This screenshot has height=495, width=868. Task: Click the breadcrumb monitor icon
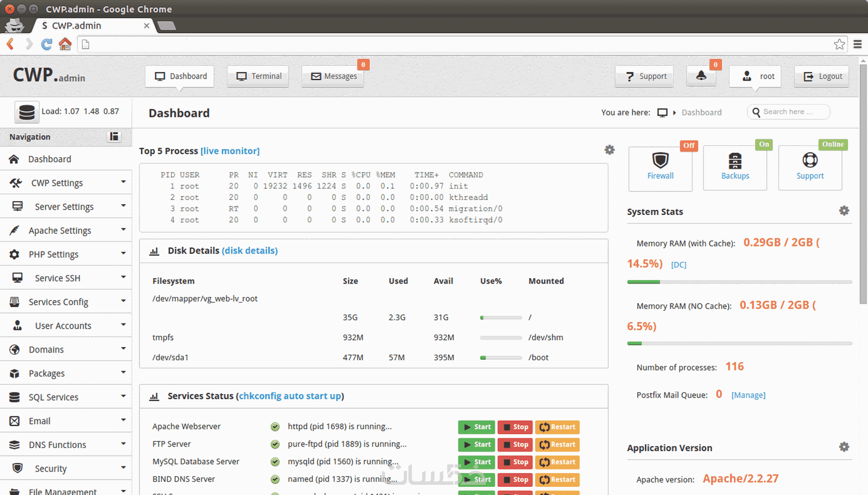[662, 112]
